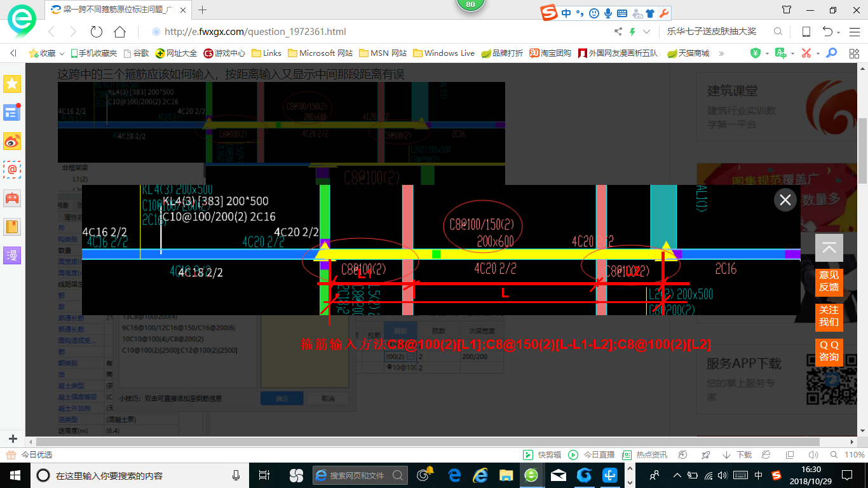Click the QQ咨询 consult button
The image size is (868, 488).
pyautogui.click(x=829, y=352)
